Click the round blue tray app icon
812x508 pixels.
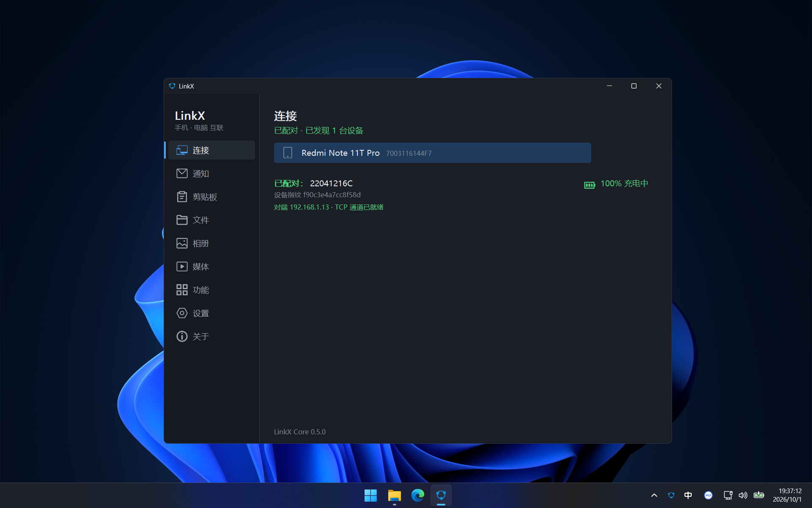point(708,495)
